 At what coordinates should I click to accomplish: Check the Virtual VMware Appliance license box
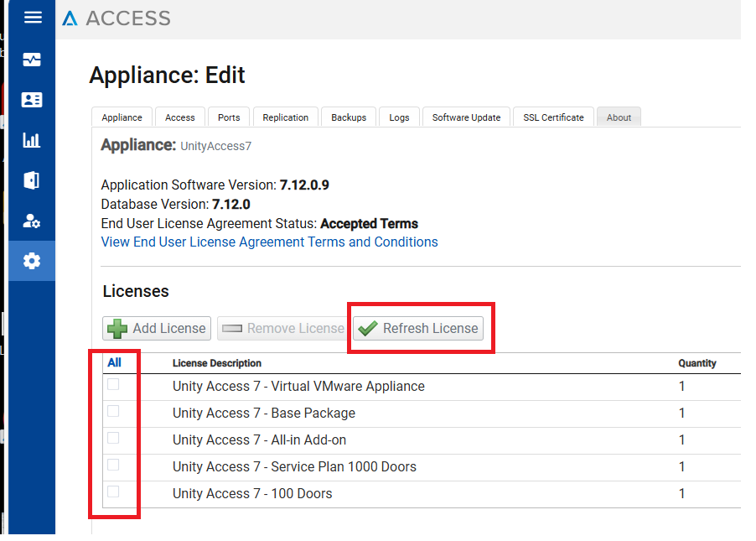click(x=113, y=384)
